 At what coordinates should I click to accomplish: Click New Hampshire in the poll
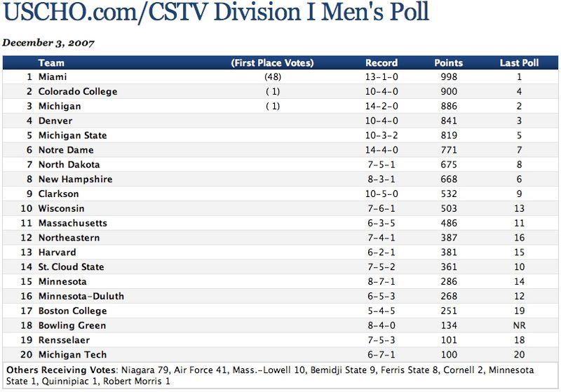pyautogui.click(x=75, y=180)
